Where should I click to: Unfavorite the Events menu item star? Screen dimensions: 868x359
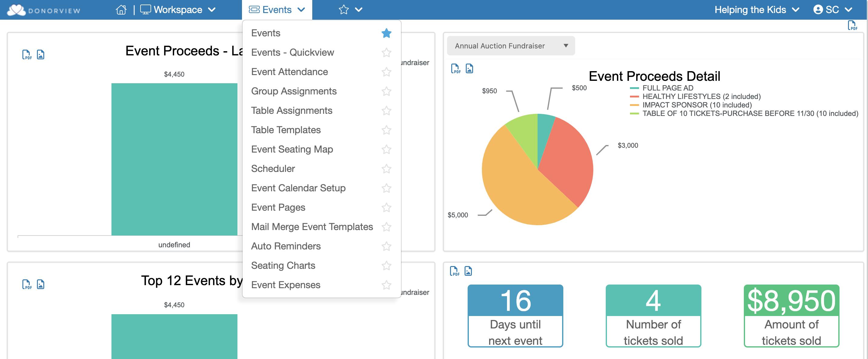386,33
